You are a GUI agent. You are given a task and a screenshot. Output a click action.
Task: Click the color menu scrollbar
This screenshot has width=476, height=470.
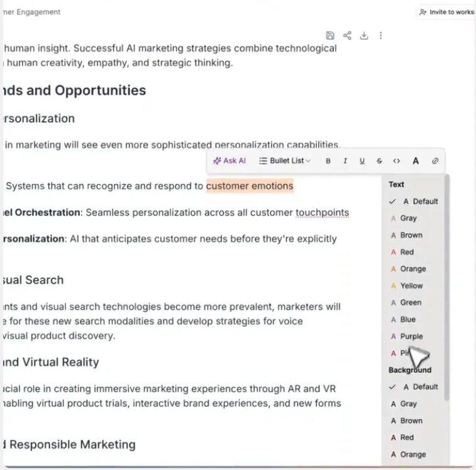tap(446, 287)
